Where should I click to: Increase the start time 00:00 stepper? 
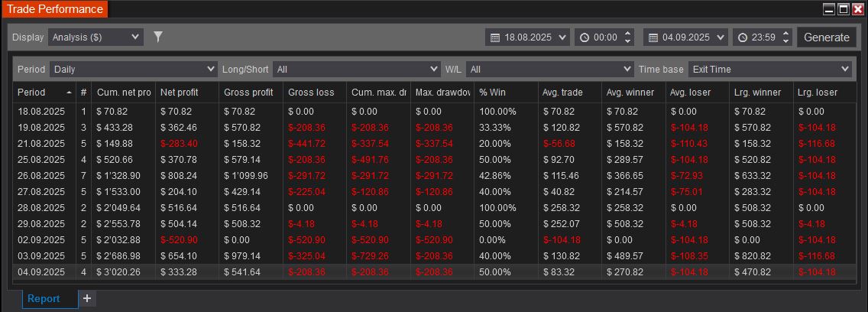click(x=628, y=33)
